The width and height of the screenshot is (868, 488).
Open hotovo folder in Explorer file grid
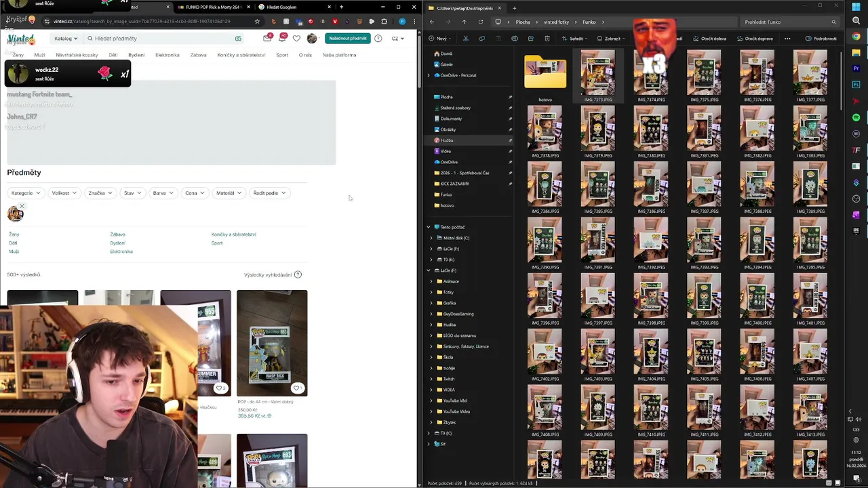[x=545, y=79]
